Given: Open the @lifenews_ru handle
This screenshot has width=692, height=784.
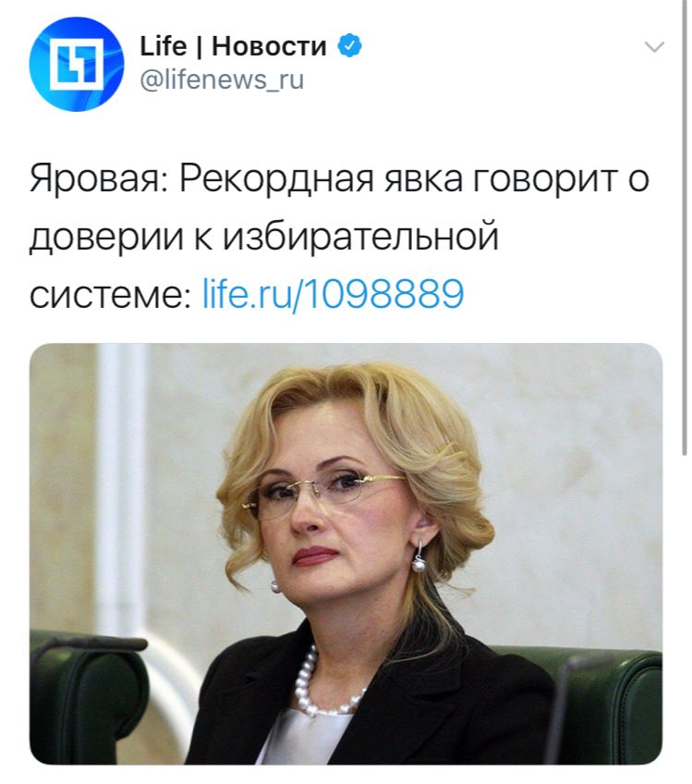Looking at the screenshot, I should 222,80.
